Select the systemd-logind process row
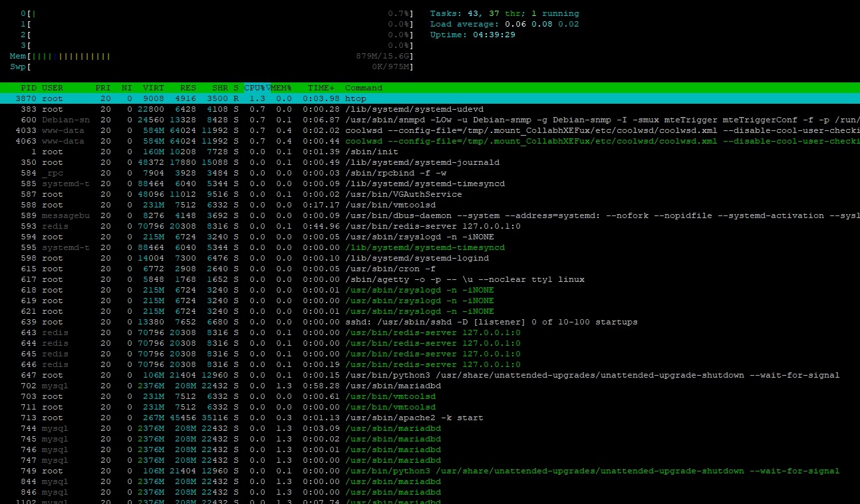Screen dimensions: 860x504 [x=430, y=258]
